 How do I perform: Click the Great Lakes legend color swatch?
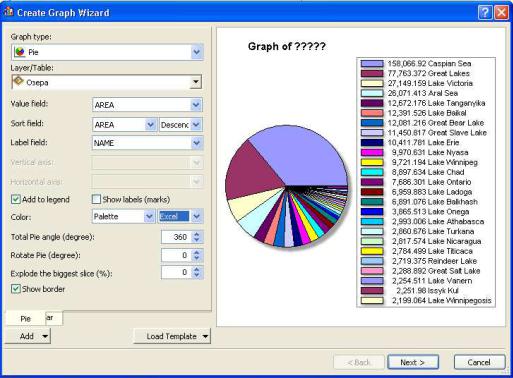tap(372, 74)
